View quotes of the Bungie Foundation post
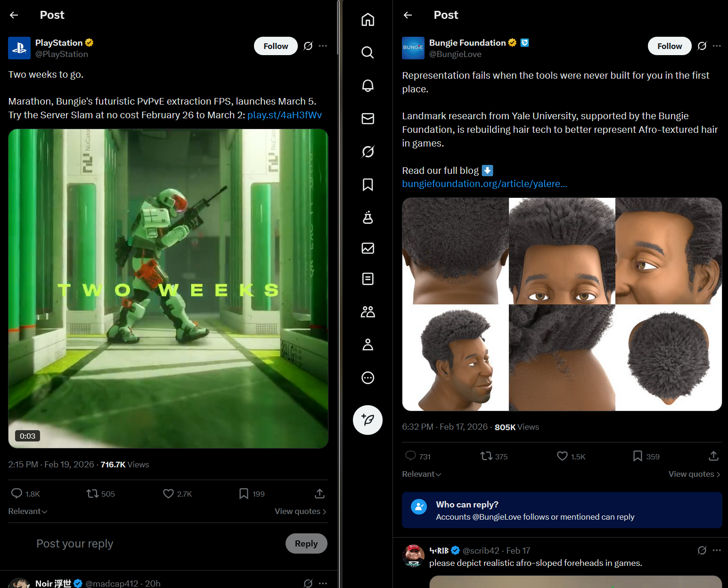728x588 pixels. [695, 474]
